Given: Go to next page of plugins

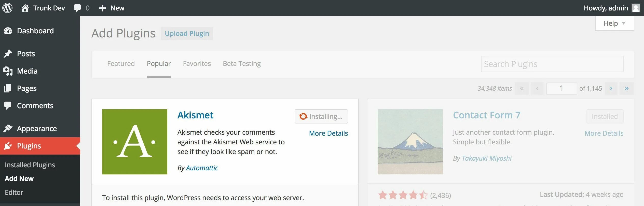Looking at the screenshot, I should (611, 88).
